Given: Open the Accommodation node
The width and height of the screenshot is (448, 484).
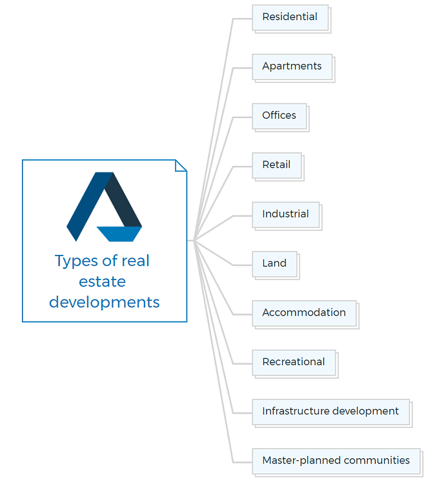Looking at the screenshot, I should click(303, 313).
